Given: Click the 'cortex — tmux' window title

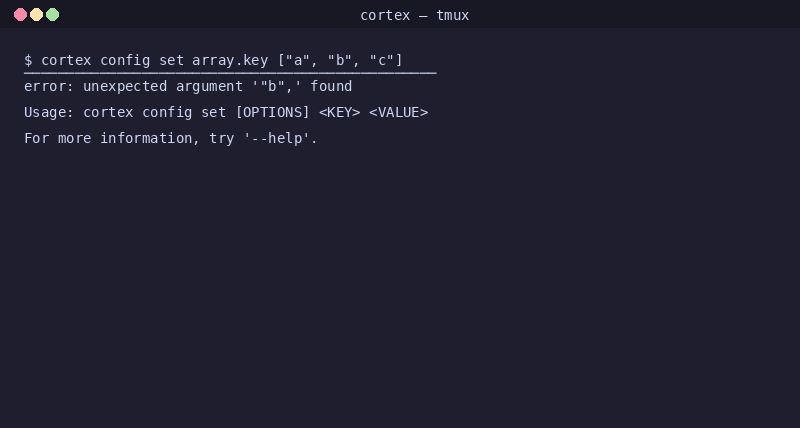Looking at the screenshot, I should 414,15.
